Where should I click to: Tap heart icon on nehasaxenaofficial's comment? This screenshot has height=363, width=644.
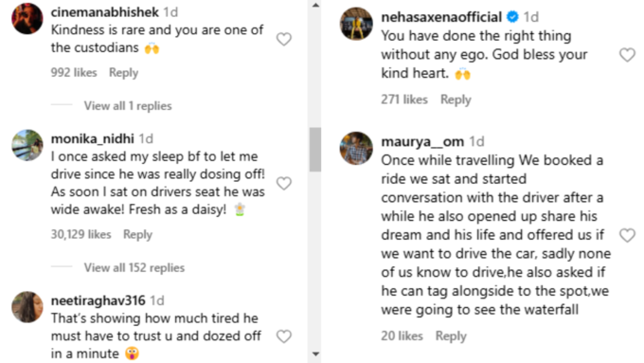pos(627,55)
